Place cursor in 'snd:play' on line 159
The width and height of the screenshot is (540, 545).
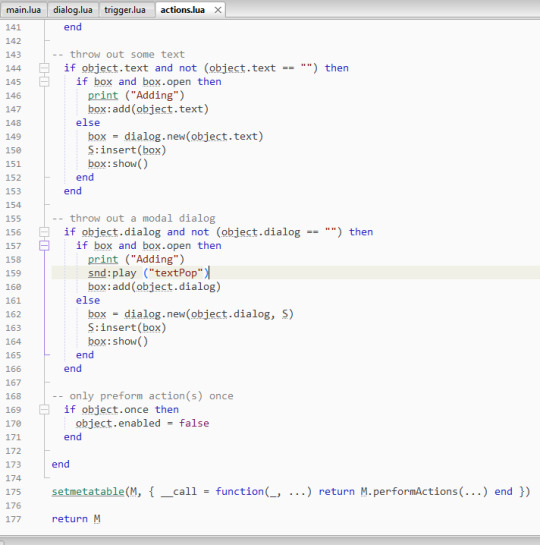[112, 273]
